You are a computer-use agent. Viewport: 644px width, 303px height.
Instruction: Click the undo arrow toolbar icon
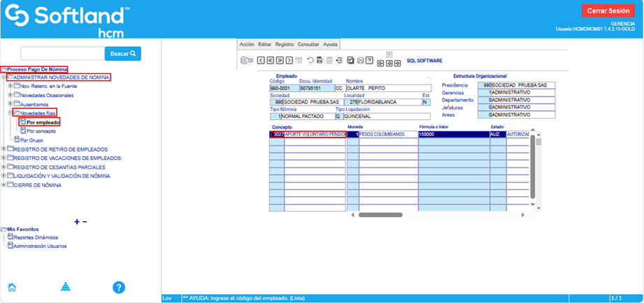[310, 61]
